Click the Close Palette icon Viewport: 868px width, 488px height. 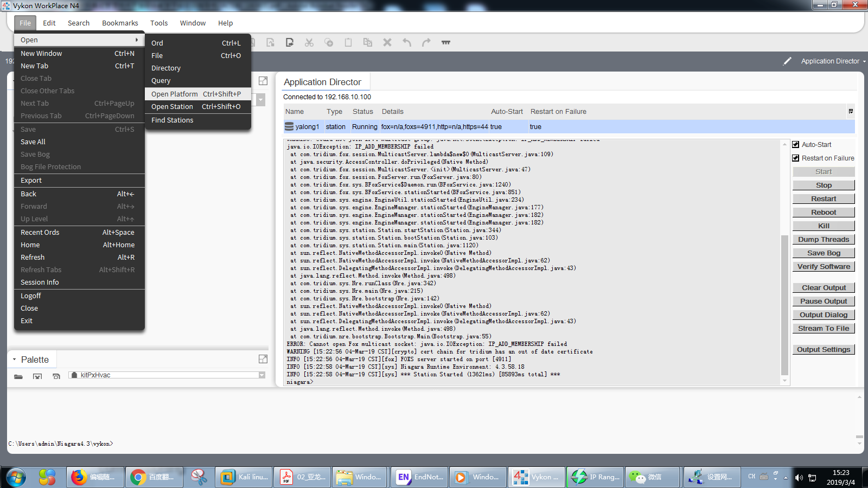point(37,376)
